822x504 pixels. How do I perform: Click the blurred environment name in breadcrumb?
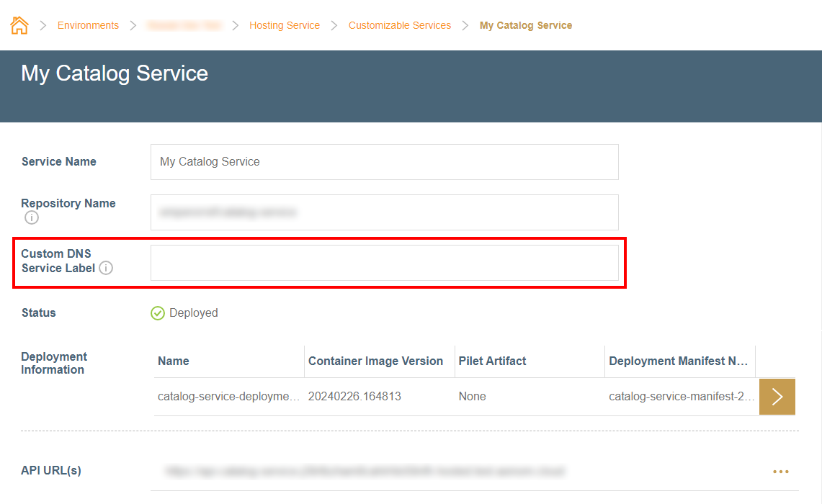click(x=184, y=26)
